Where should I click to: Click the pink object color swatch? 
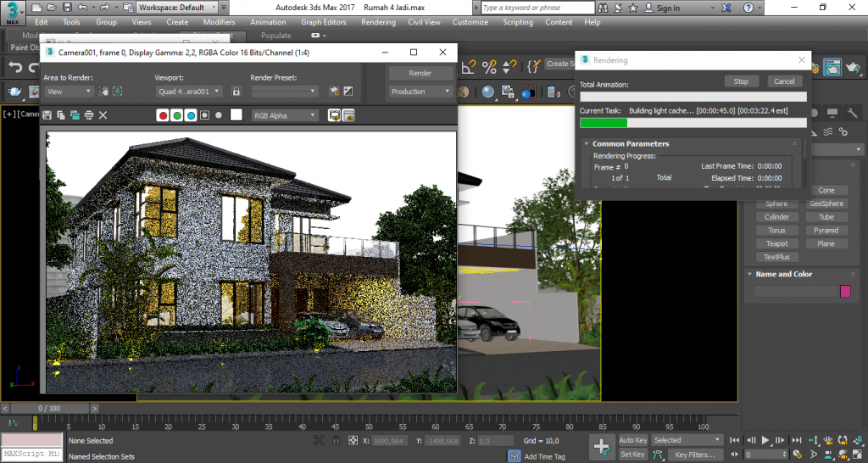pyautogui.click(x=845, y=292)
